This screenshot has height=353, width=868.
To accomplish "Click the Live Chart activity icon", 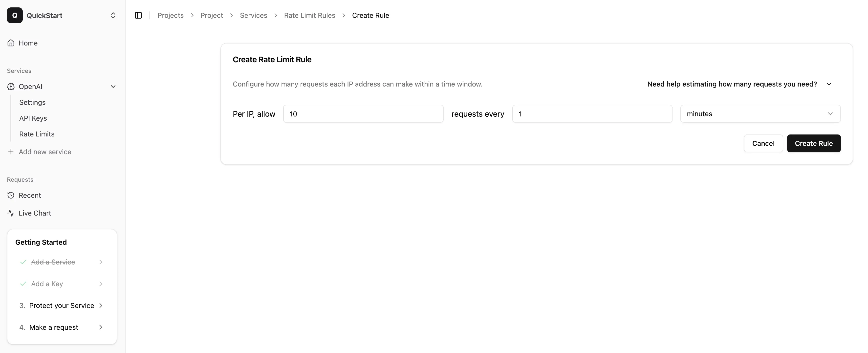I will click(11, 213).
